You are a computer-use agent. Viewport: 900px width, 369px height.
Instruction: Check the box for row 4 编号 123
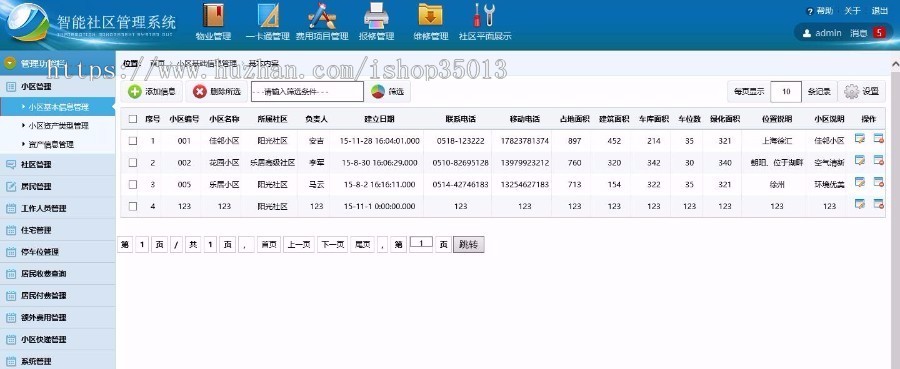tap(133, 206)
